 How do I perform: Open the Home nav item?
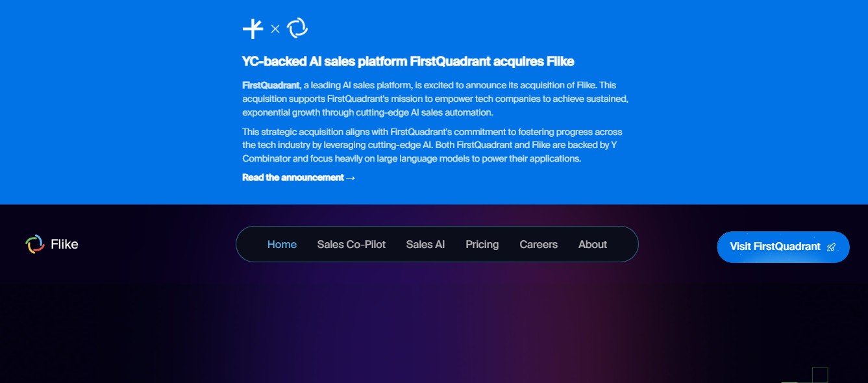point(282,245)
